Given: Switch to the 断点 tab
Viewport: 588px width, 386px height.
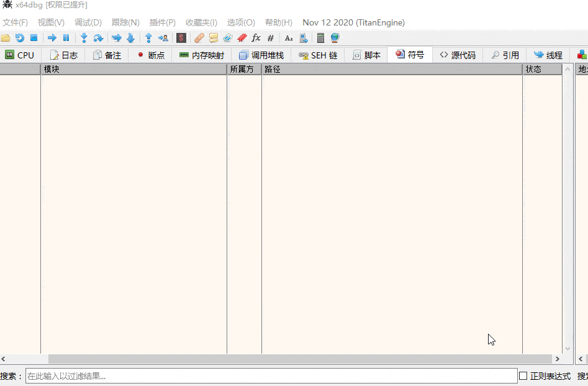Looking at the screenshot, I should tap(150, 55).
